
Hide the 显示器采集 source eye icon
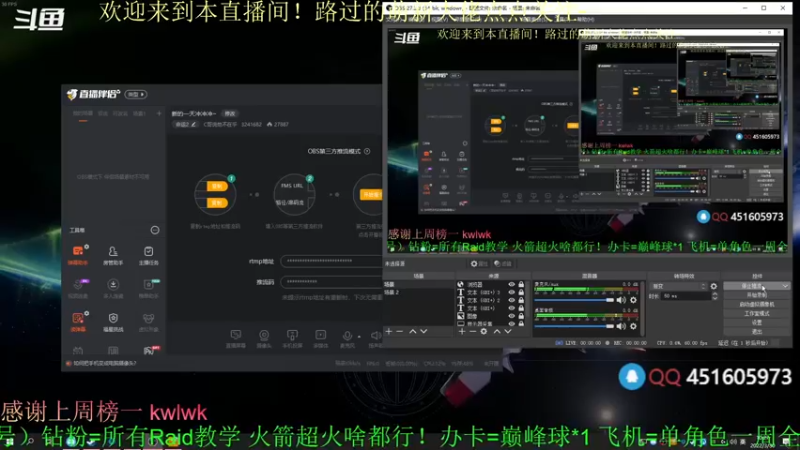click(511, 323)
